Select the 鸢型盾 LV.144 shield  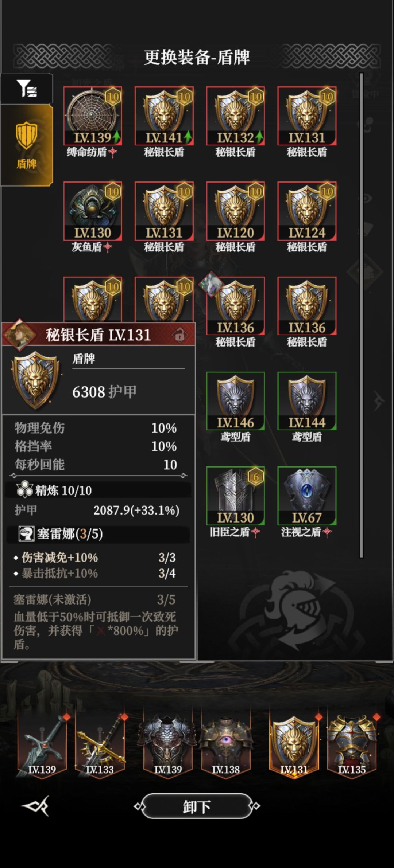tap(307, 401)
